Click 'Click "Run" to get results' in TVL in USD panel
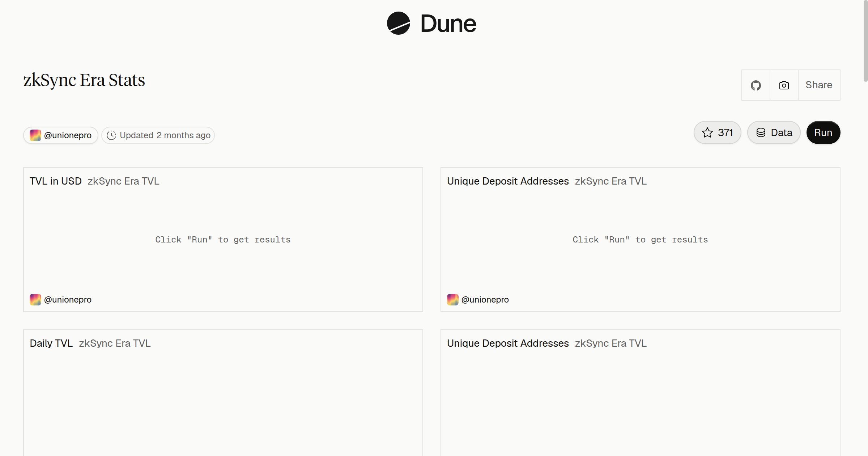The width and height of the screenshot is (868, 456). 223,240
